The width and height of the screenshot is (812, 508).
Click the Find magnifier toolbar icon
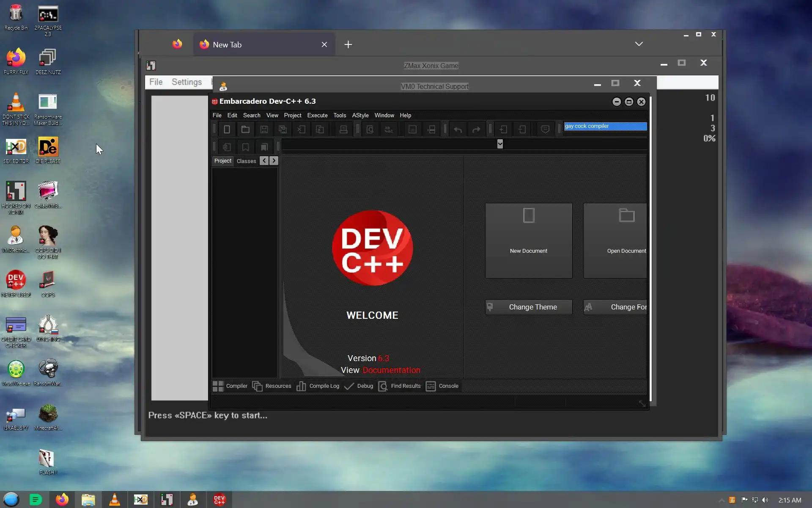coord(370,130)
